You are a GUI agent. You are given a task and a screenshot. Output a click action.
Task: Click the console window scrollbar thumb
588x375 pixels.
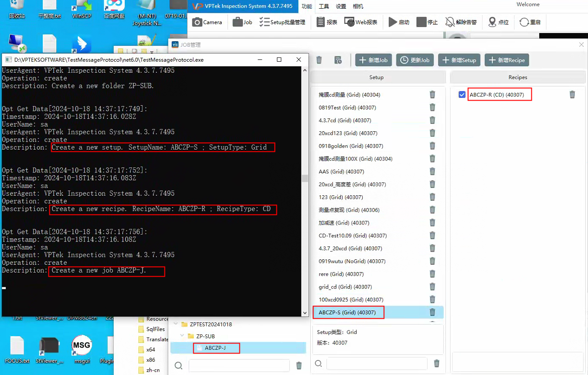[305, 178]
